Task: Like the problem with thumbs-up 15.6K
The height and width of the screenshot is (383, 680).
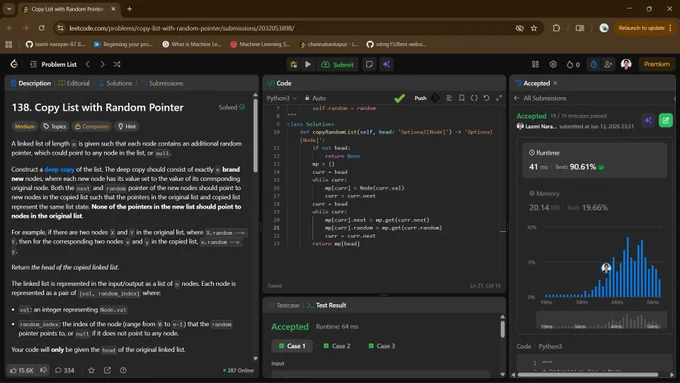Action: tap(22, 370)
